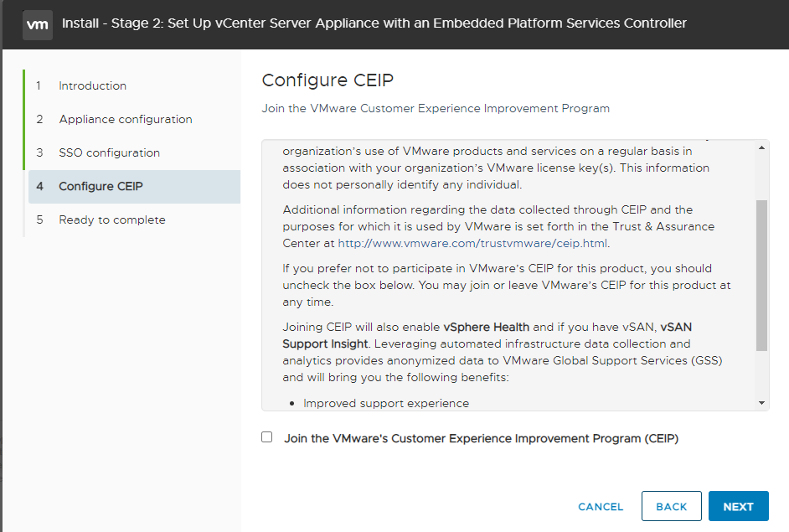Click the CANCEL button
The width and height of the screenshot is (789, 532).
601,507
